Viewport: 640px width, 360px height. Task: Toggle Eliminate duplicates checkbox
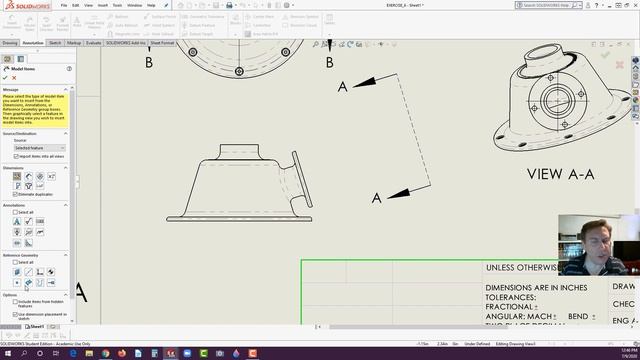(x=15, y=194)
